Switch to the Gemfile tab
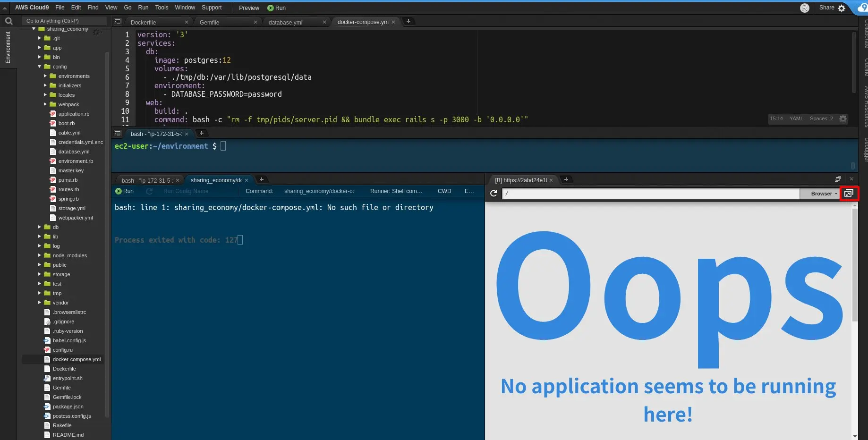Viewport: 868px width, 440px height. tap(209, 22)
